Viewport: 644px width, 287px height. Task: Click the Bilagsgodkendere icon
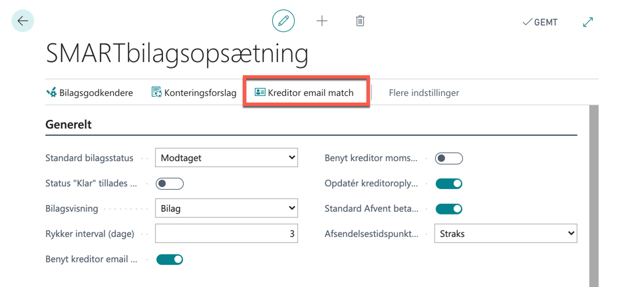click(51, 93)
